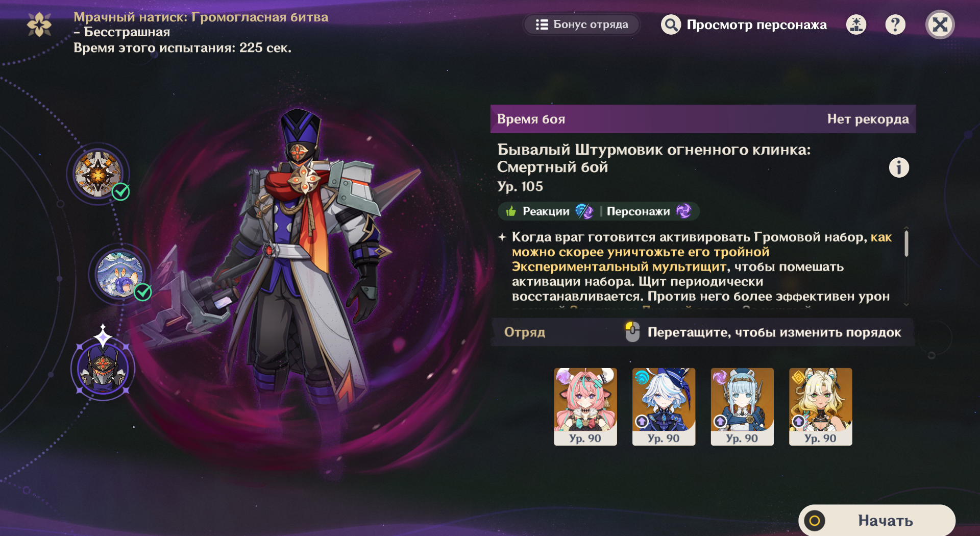The width and height of the screenshot is (980, 536).
Task: Click the question mark help icon
Action: pos(895,25)
